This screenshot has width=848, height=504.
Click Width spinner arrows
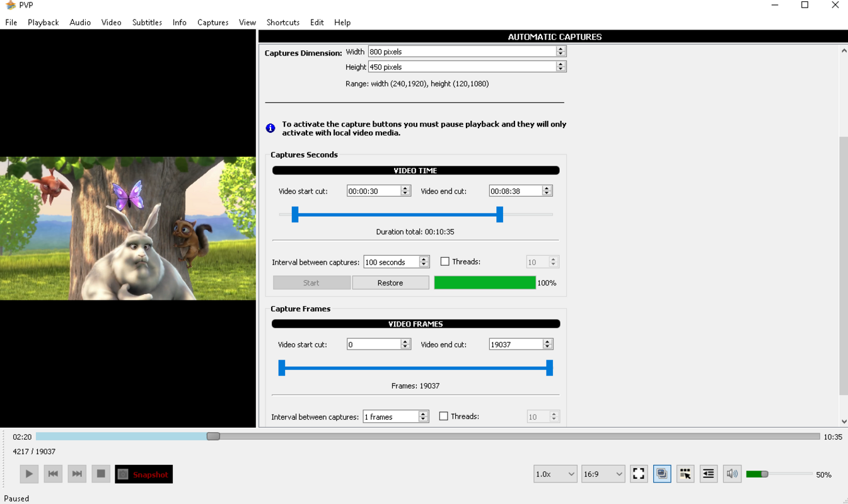pyautogui.click(x=560, y=52)
